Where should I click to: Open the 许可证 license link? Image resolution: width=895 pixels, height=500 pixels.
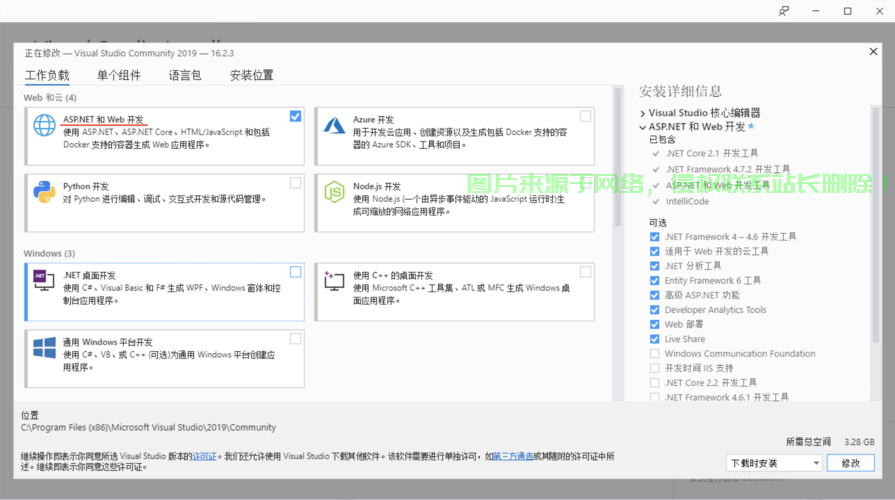[x=204, y=456]
